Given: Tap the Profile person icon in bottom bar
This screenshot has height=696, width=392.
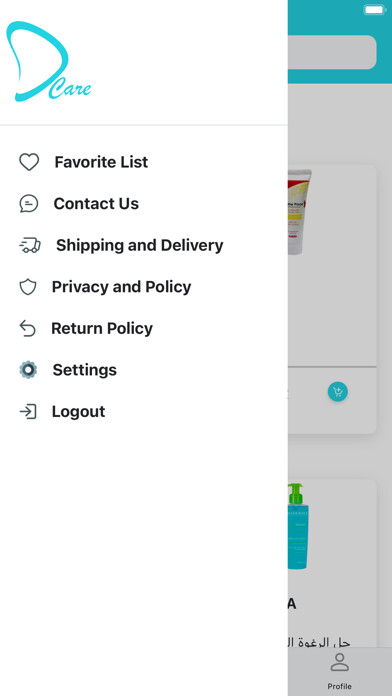Looking at the screenshot, I should coord(340,662).
